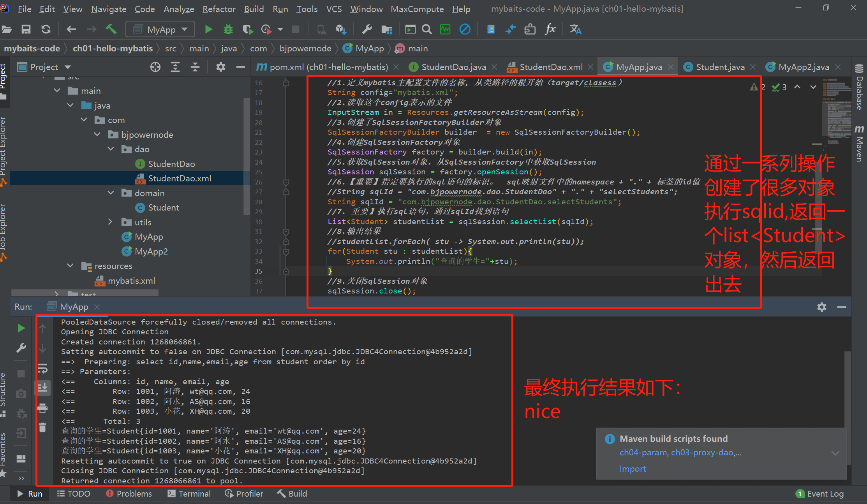Select mybatis.xml in project tree
This screenshot has width=867, height=504.
(x=131, y=281)
